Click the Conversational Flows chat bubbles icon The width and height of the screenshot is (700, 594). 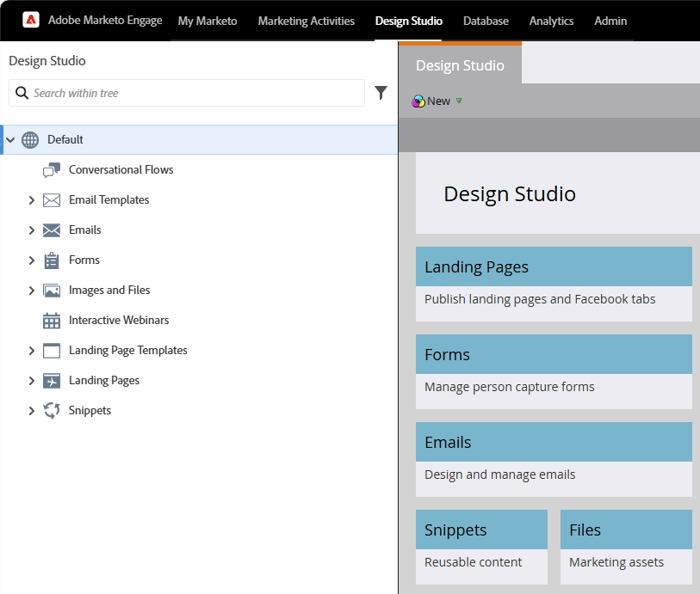[51, 170]
